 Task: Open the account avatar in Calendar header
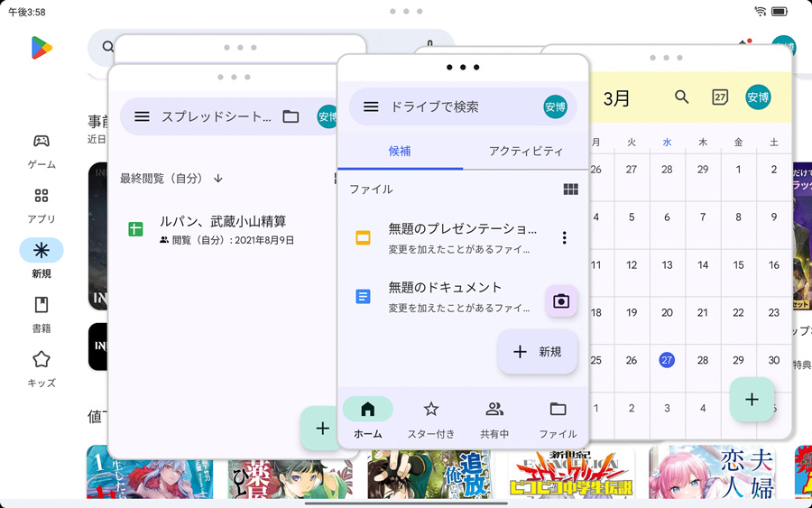tap(758, 97)
